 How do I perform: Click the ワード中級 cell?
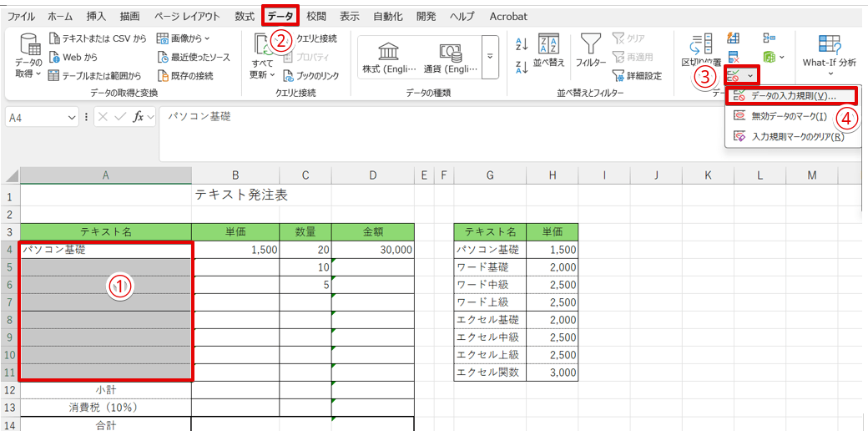[x=490, y=285]
